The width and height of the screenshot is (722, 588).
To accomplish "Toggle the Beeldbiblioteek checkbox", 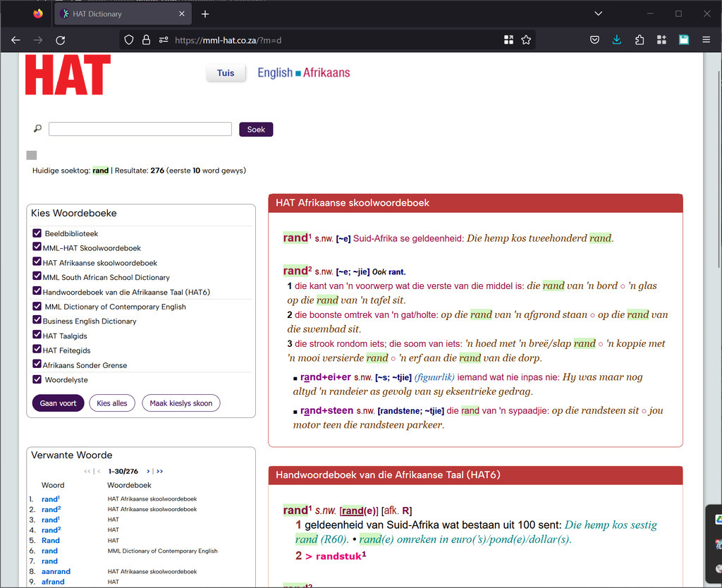I will (x=37, y=233).
